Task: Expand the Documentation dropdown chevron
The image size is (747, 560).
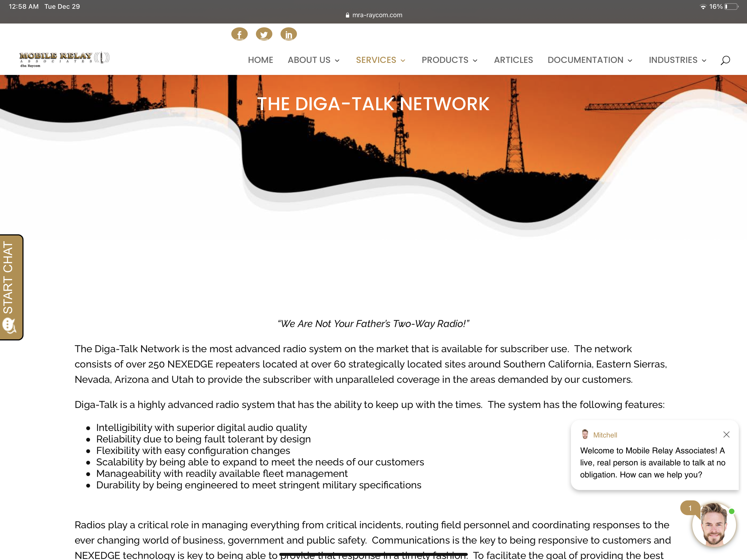Action: pos(630,61)
